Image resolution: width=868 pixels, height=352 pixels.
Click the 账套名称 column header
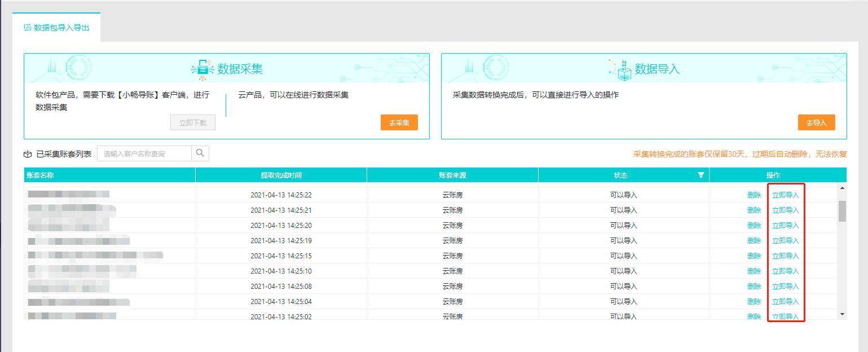pos(109,175)
